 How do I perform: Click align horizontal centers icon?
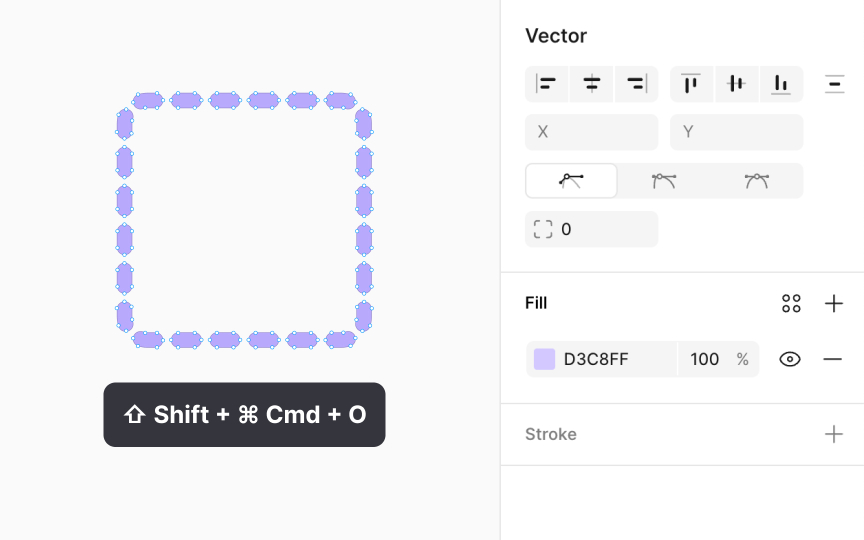(x=592, y=84)
